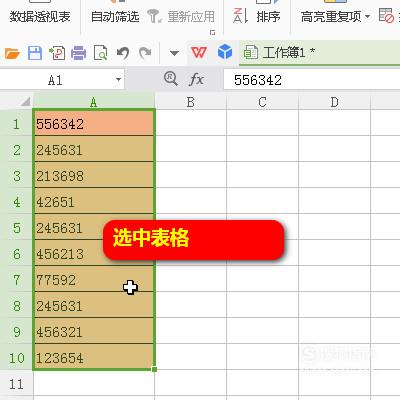
Task: Undo the last action
Action: point(123,53)
